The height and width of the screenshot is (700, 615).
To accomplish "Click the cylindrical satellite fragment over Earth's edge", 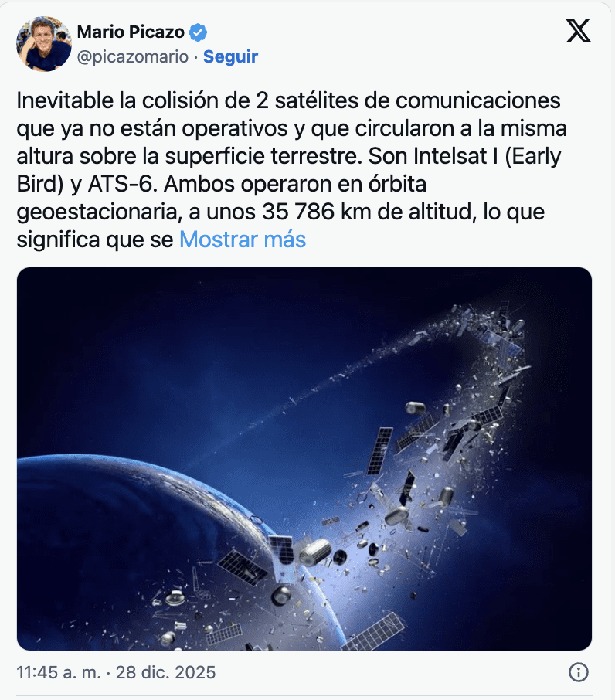I will 314,552.
